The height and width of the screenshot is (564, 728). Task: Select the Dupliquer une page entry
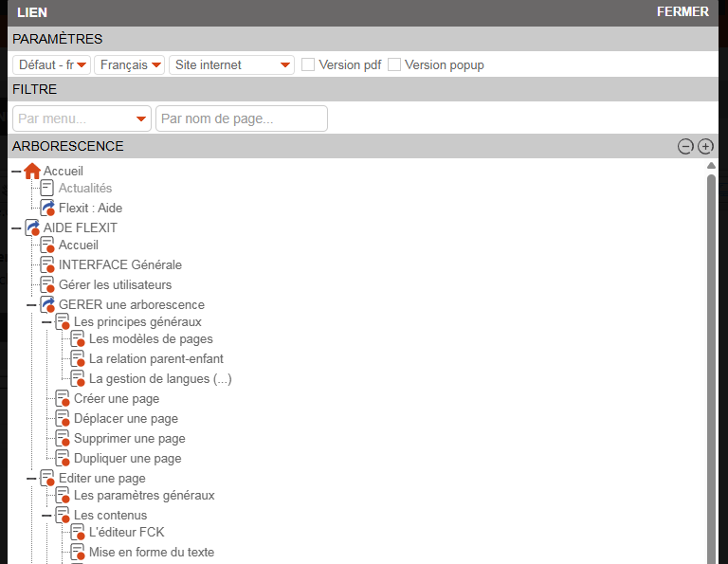pyautogui.click(x=127, y=459)
